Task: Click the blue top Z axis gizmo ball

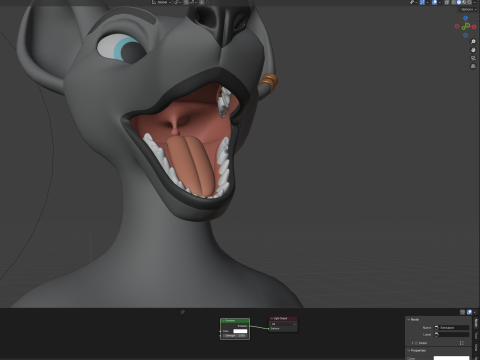Action: [x=465, y=18]
